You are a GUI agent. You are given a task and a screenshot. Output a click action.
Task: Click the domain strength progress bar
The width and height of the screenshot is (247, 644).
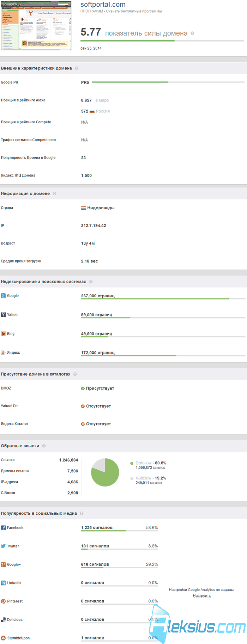(x=162, y=41)
